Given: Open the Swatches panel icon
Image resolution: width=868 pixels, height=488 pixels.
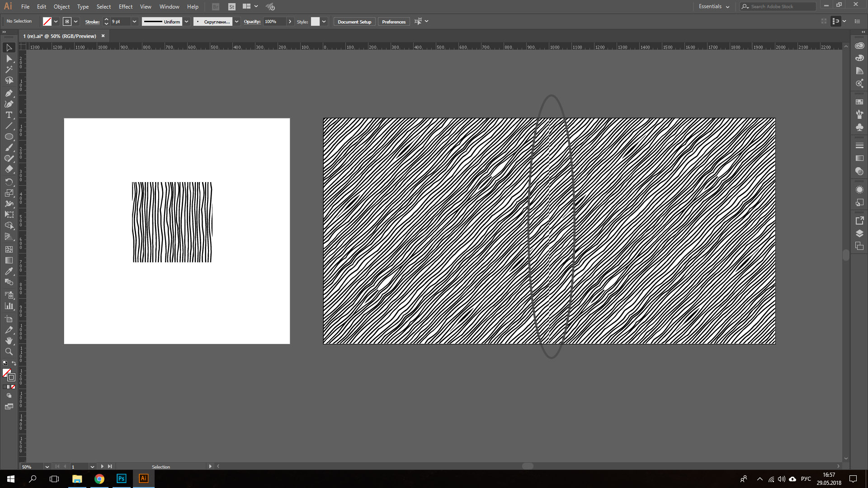Looking at the screenshot, I should point(859,102).
